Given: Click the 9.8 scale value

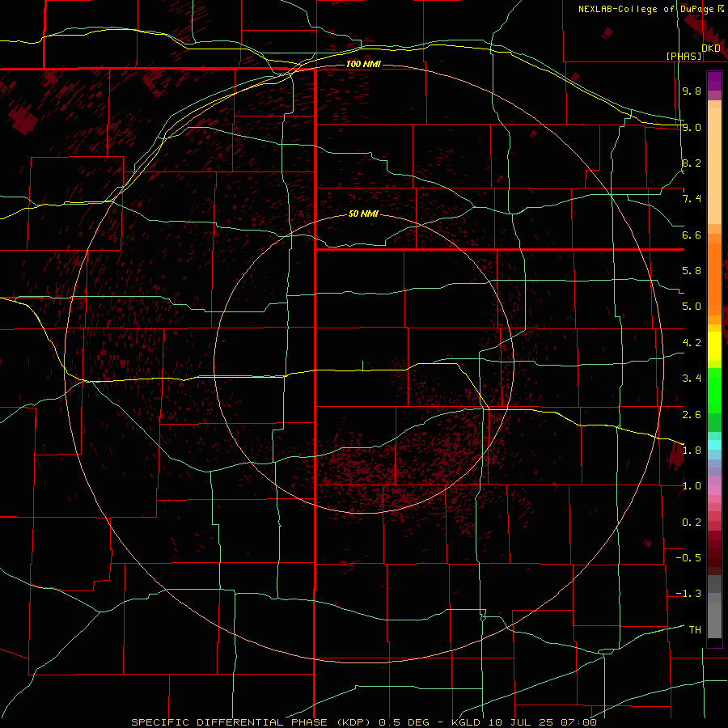Looking at the screenshot, I should point(692,91).
